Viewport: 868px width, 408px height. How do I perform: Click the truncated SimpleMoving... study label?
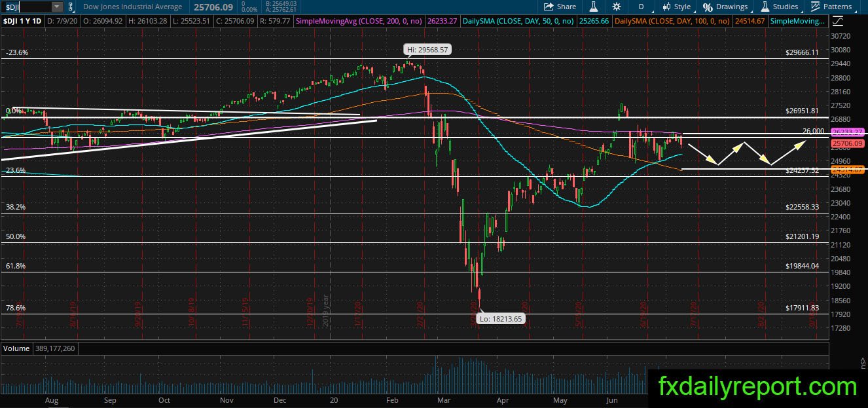[799, 22]
